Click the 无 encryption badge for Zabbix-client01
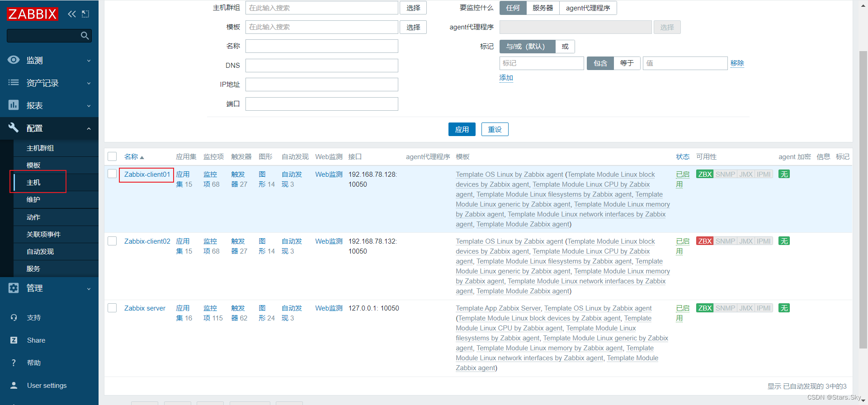868x405 pixels. [x=784, y=174]
